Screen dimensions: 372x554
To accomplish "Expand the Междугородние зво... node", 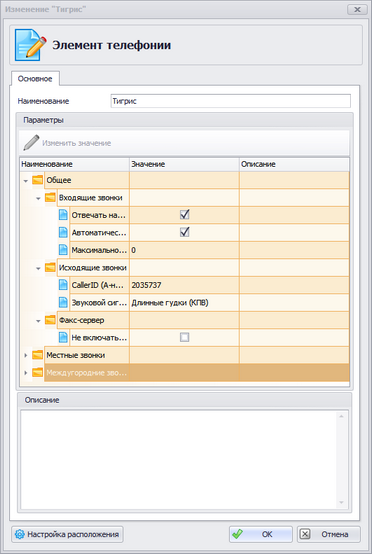I will coord(25,373).
